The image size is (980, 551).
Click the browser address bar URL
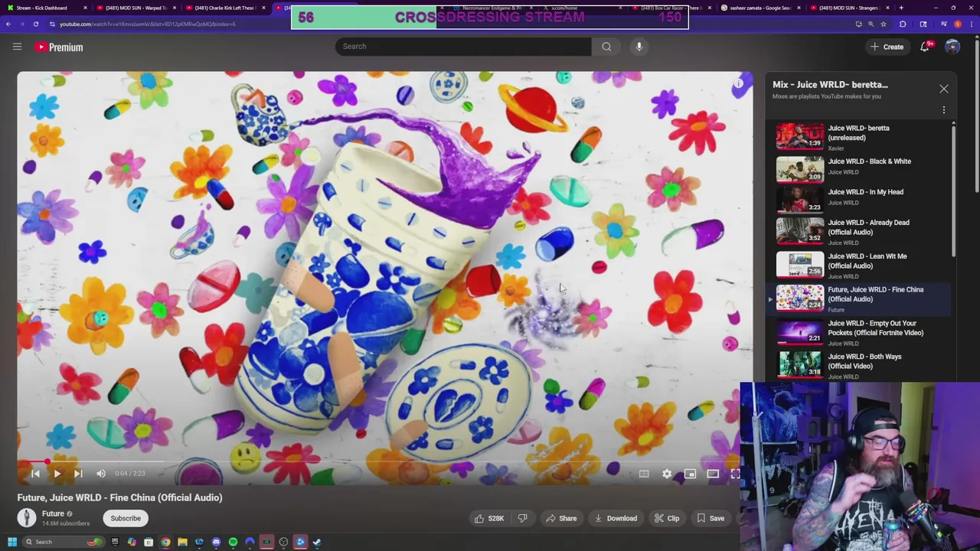click(148, 24)
